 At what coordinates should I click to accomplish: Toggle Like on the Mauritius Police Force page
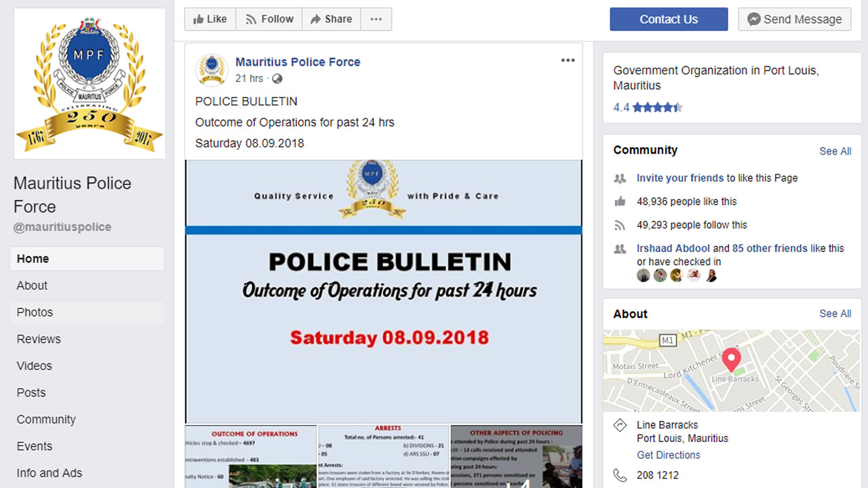click(210, 19)
